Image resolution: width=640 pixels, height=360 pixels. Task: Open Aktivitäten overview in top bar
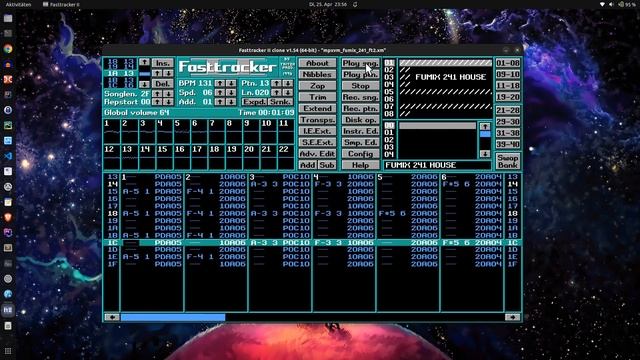pos(18,4)
